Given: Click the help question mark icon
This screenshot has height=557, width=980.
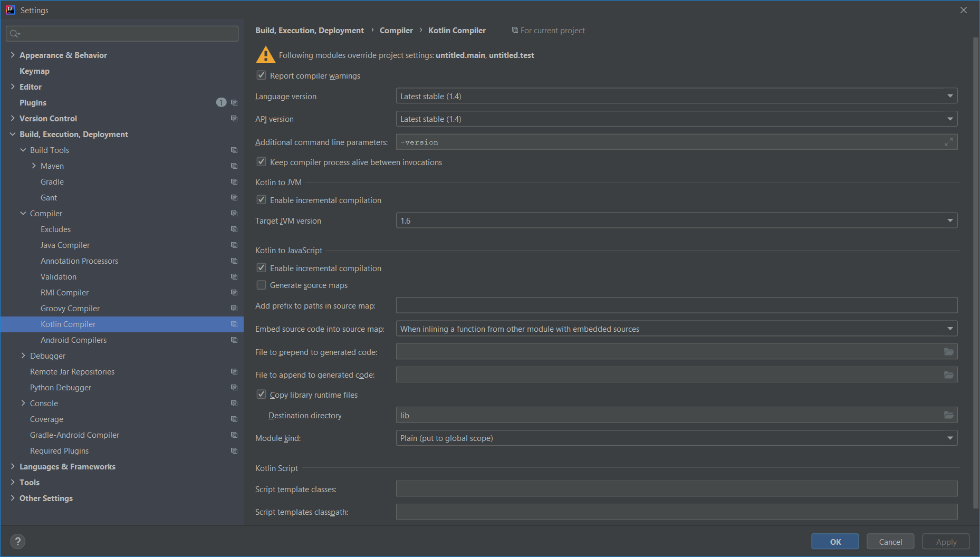Looking at the screenshot, I should [x=17, y=541].
